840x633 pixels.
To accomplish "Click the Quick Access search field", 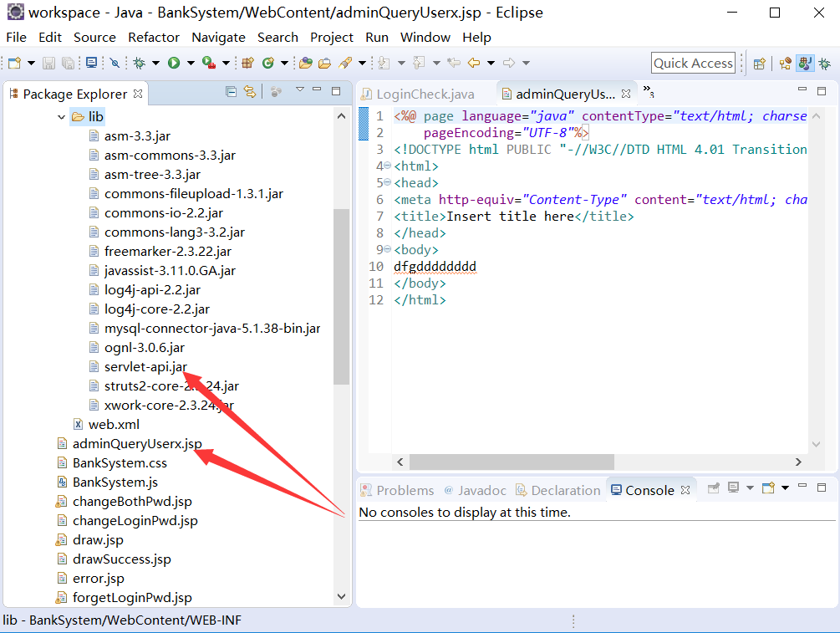I will 693,64.
